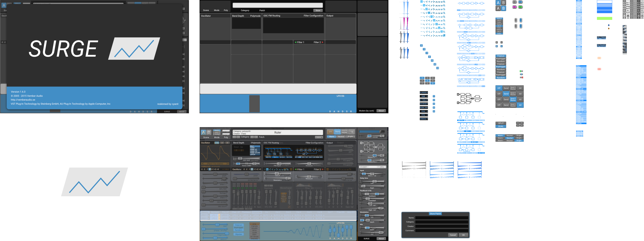Select highlighted oscillator tab 1 in the tab sprite
Screen dimensions: 644x241
[422, 78]
